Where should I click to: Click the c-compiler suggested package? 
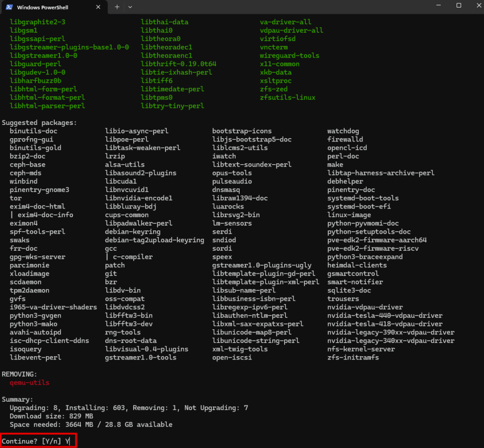coord(133,257)
